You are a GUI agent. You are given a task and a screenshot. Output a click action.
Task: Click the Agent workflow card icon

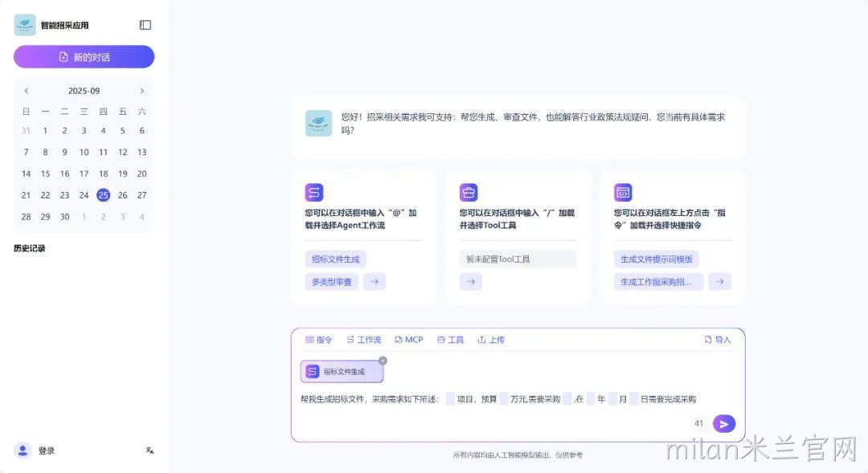(314, 193)
